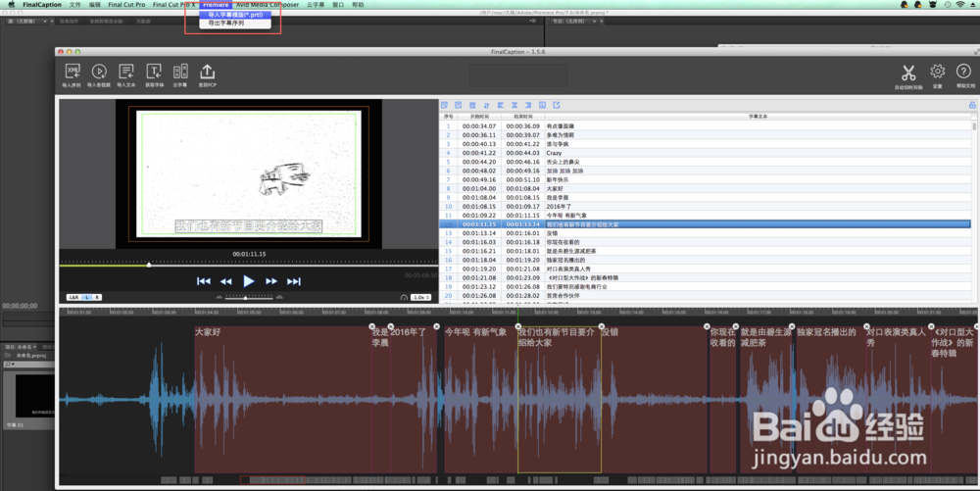This screenshot has width=980, height=491.
Task: Click the align-to-start icon above subtitle list
Action: coord(501,105)
